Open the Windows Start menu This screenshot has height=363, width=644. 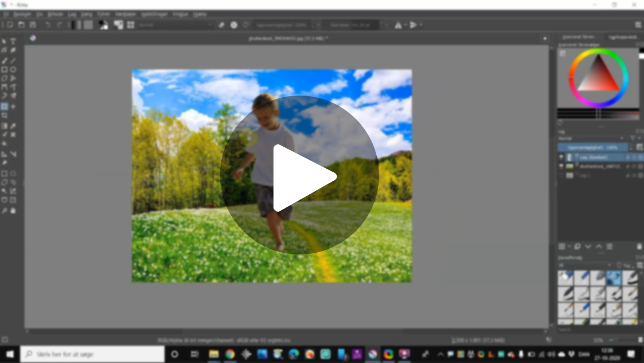click(x=10, y=354)
